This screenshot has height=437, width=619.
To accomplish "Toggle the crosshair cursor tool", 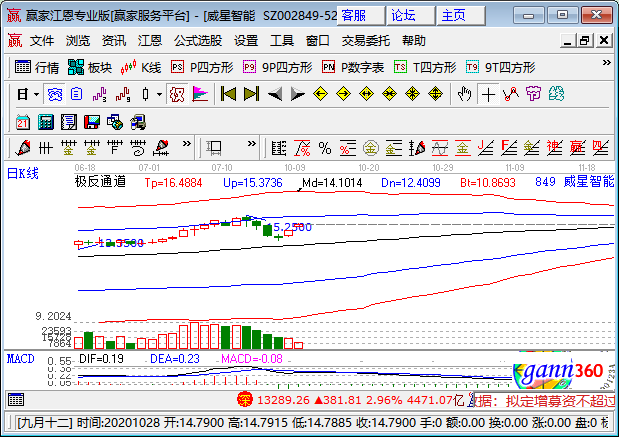I will point(488,94).
